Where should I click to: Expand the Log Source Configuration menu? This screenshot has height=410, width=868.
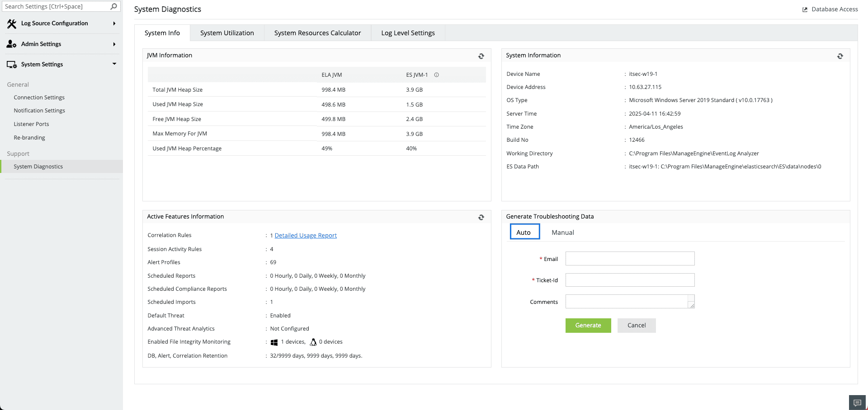114,23
